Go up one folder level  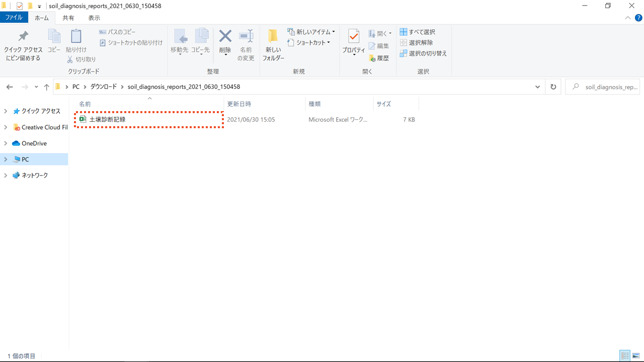click(x=47, y=87)
